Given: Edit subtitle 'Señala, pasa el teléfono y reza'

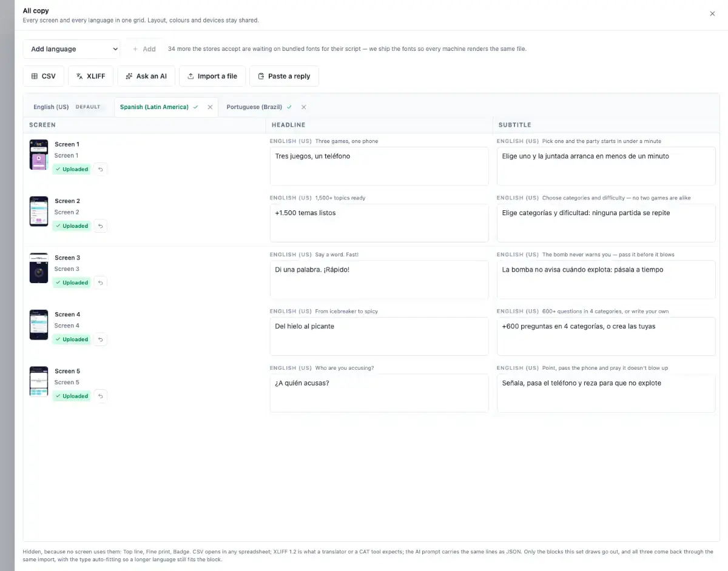Looking at the screenshot, I should tap(606, 393).
